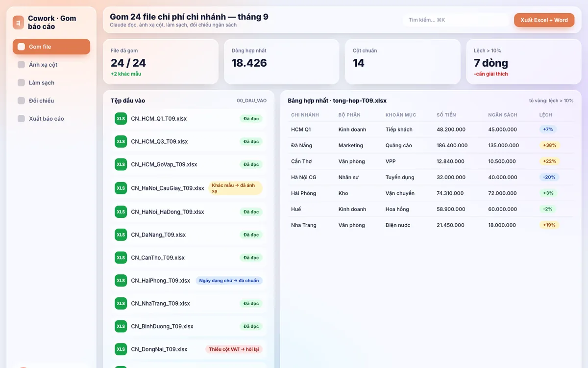Toggle the checkbox beside Làm sạch

point(21,82)
